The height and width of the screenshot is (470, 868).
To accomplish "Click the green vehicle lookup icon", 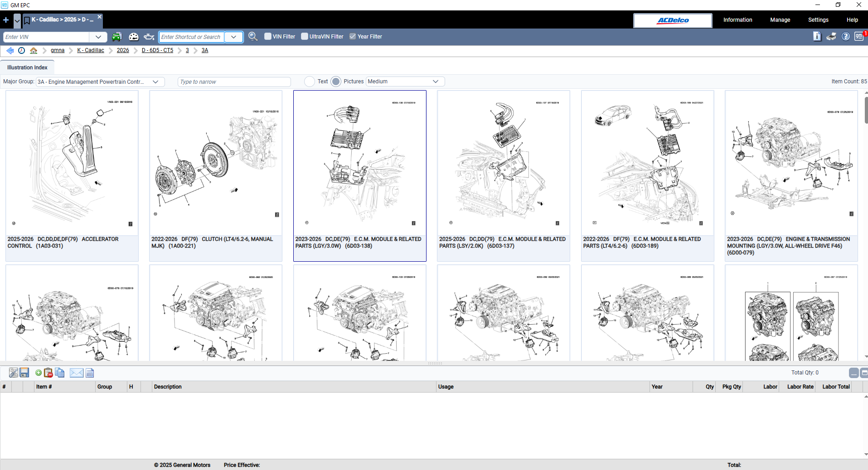I will [117, 37].
